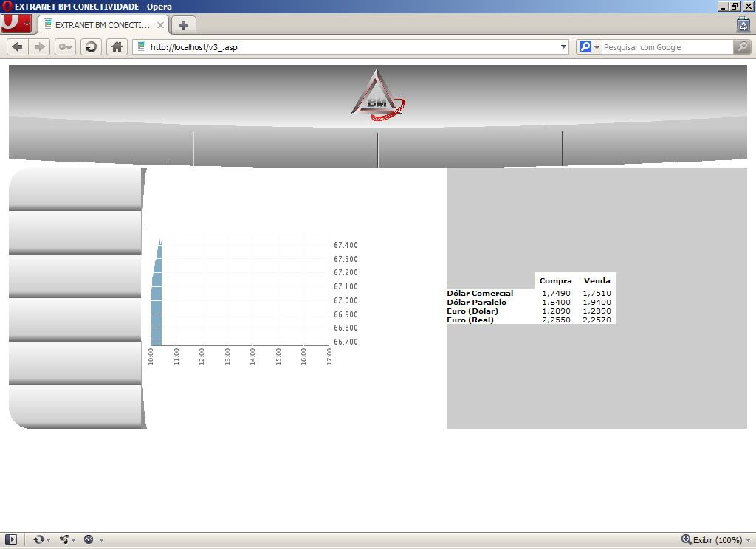Click the BM triangle logo
This screenshot has height=549, width=756.
(377, 94)
